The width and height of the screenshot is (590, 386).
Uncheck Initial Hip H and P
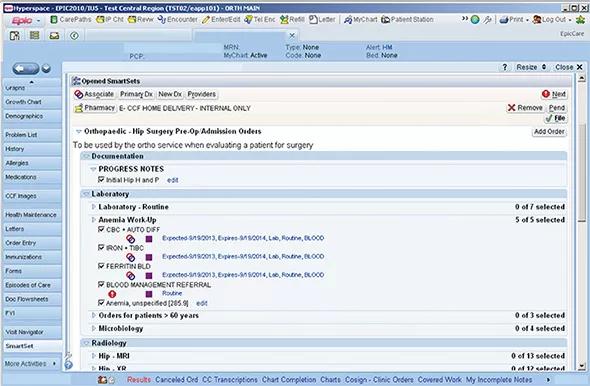click(101, 179)
